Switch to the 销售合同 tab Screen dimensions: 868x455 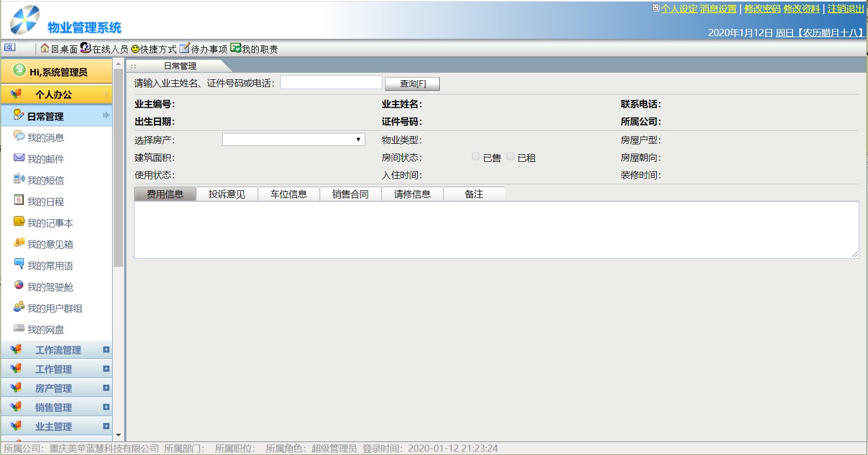351,194
